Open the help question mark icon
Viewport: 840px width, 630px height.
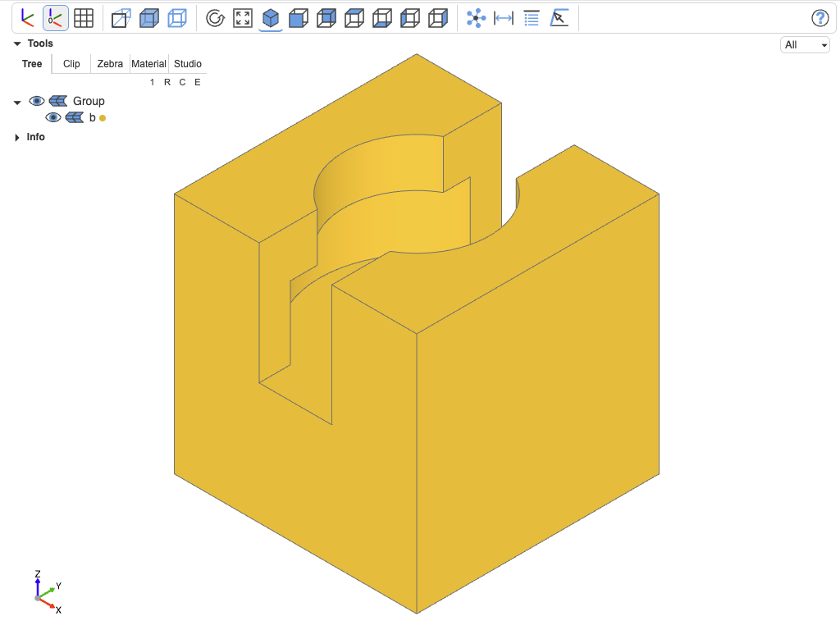click(819, 18)
